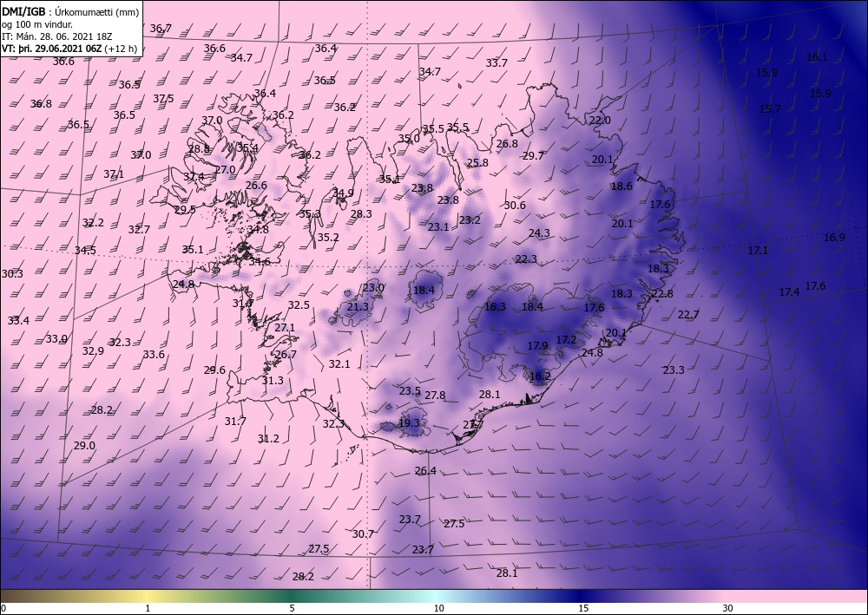868x615 pixels.
Task: Click the map value 27.1
Action: 285,327
